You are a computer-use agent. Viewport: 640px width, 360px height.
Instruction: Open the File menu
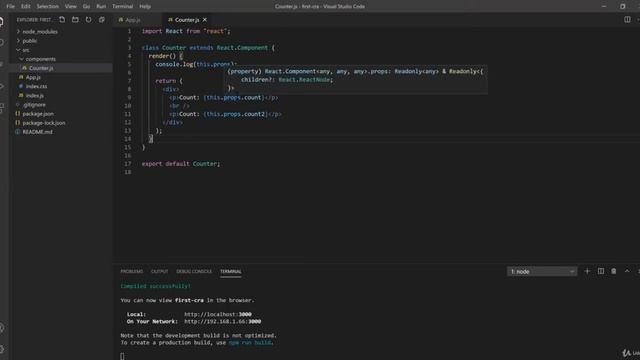(x=11, y=7)
